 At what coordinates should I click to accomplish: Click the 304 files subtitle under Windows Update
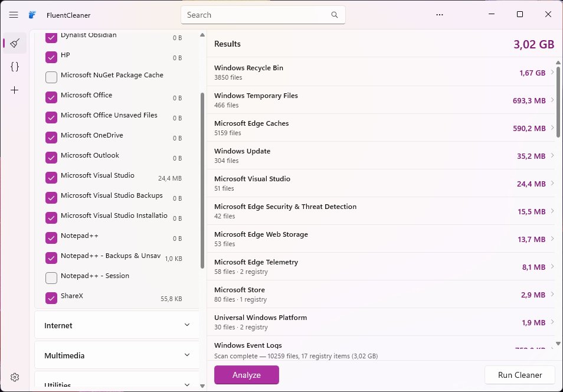tap(226, 161)
